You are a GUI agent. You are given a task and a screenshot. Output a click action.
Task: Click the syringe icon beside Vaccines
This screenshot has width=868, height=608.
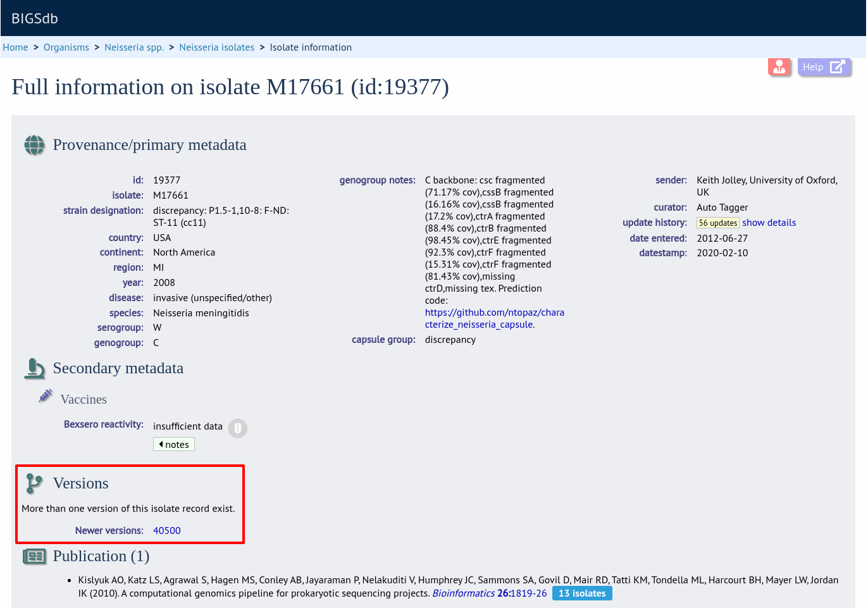coord(46,397)
